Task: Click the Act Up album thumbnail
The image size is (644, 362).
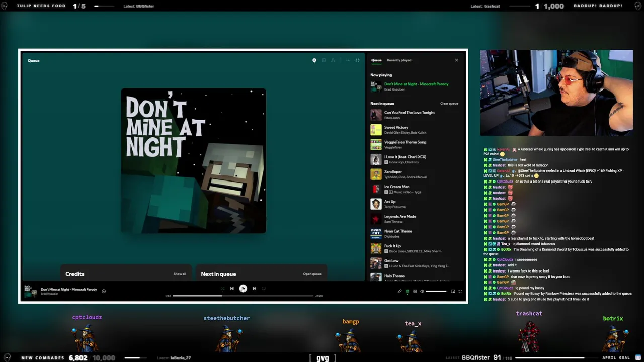Action: coord(376,204)
